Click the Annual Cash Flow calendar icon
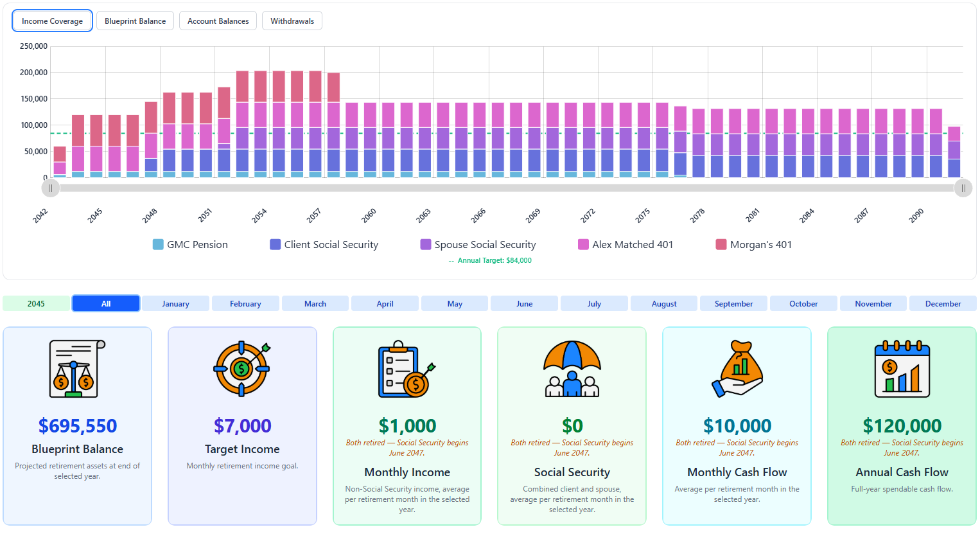Viewport: 980px width, 534px height. 902,369
